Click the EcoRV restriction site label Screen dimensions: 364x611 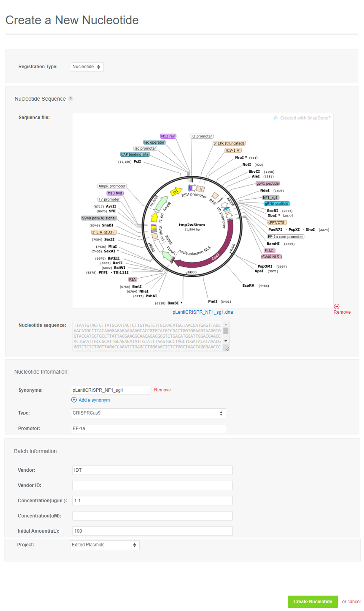[248, 286]
